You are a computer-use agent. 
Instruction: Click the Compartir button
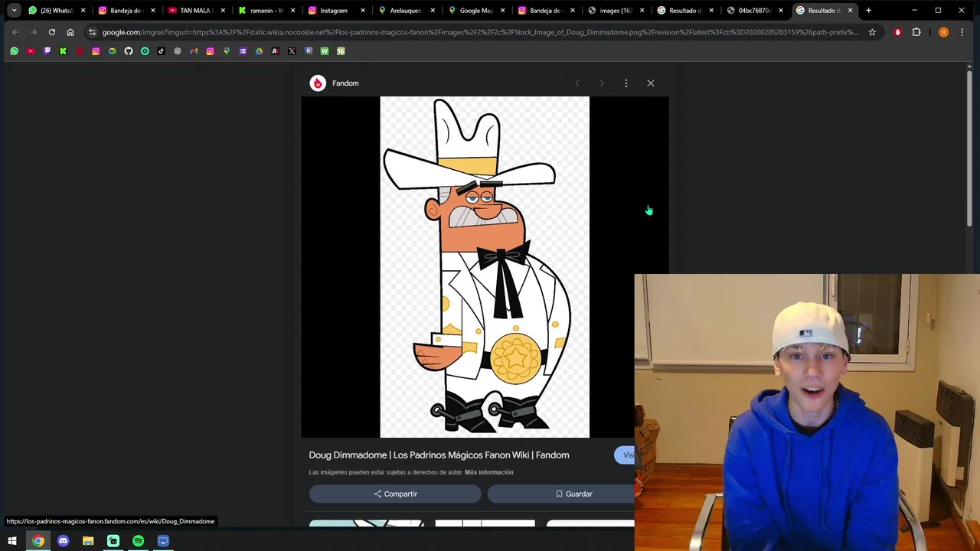click(x=395, y=494)
